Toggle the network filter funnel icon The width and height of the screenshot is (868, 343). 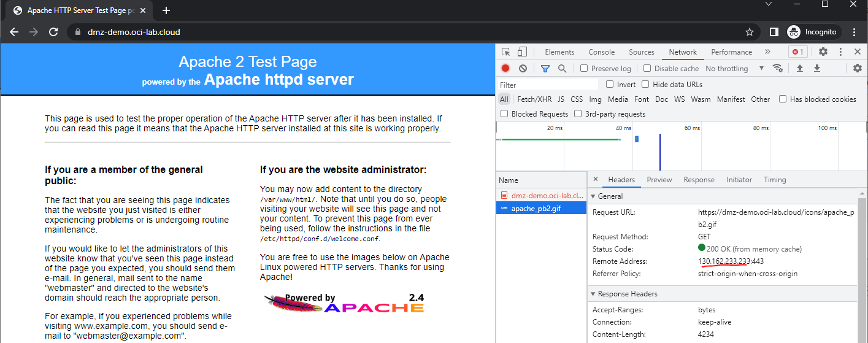coord(545,69)
